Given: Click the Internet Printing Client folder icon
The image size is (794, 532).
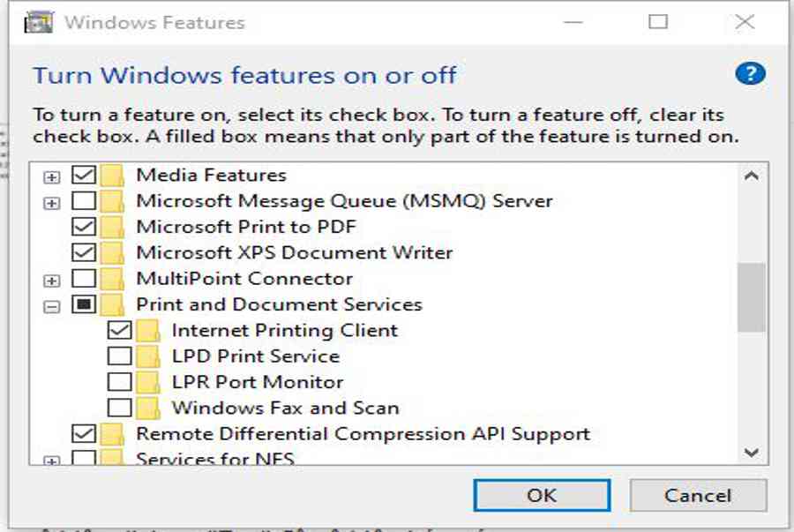Looking at the screenshot, I should 148,331.
